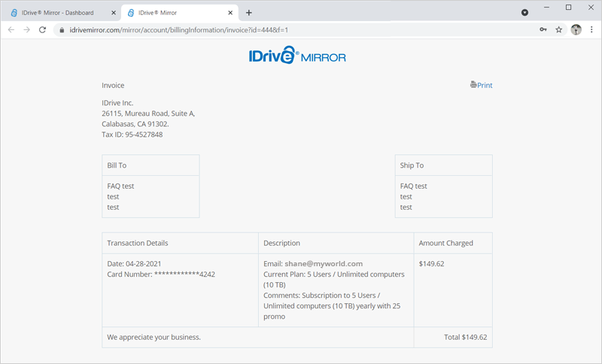This screenshot has width=602, height=364.
Task: Click the tab search dropdown circle icon
Action: (x=524, y=13)
